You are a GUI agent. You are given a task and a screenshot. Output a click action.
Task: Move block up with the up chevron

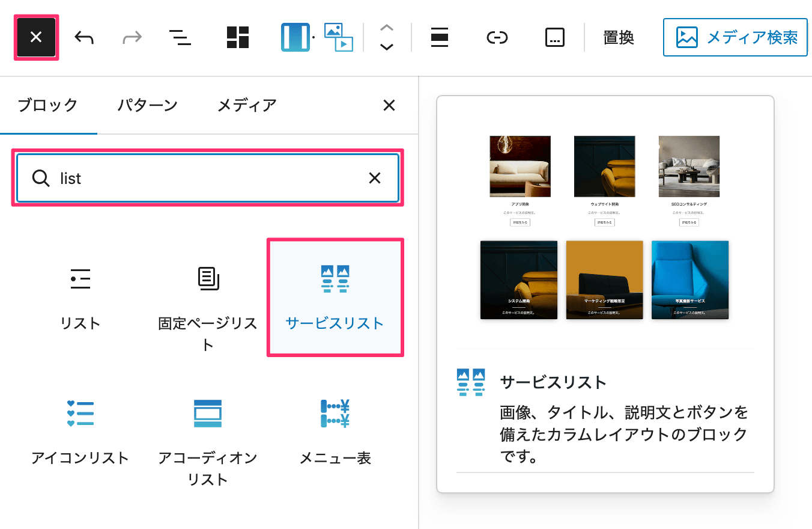click(x=387, y=28)
